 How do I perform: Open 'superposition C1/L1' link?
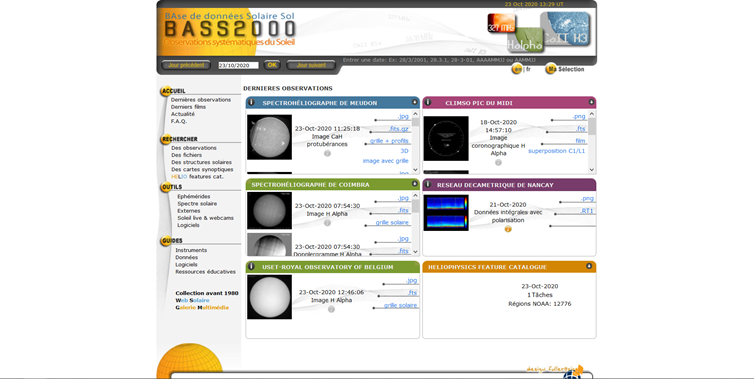coord(556,151)
